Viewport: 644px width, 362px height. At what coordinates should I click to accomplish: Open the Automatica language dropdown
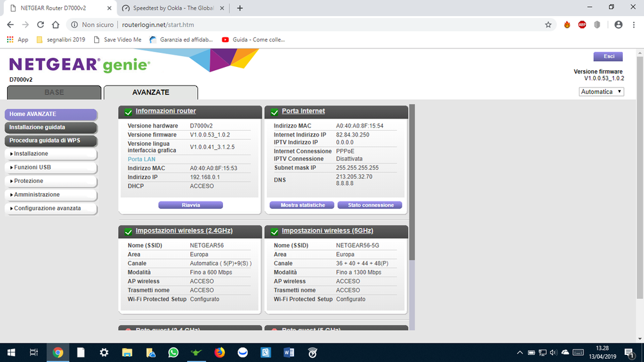[x=601, y=92]
